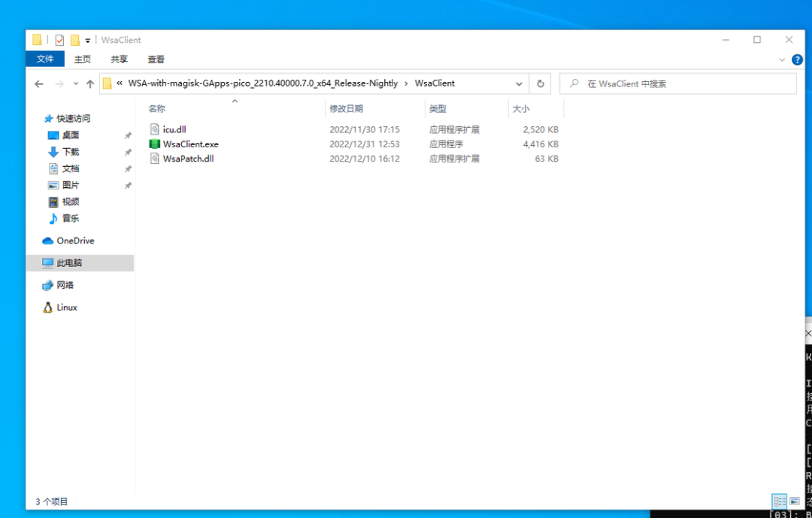Viewport: 812px width, 518px height.
Task: Open 网络 in the navigation pane
Action: (65, 285)
